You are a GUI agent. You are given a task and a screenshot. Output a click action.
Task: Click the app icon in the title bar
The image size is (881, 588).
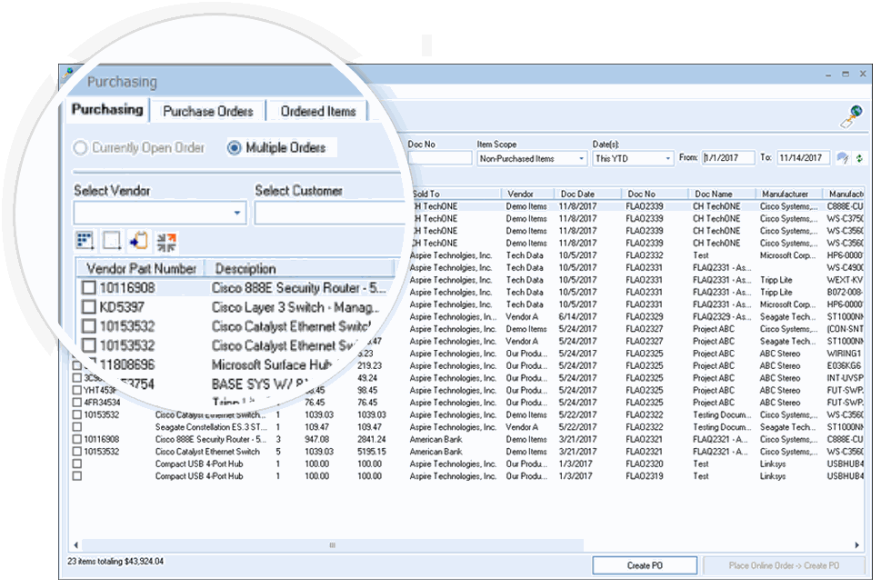click(x=65, y=75)
